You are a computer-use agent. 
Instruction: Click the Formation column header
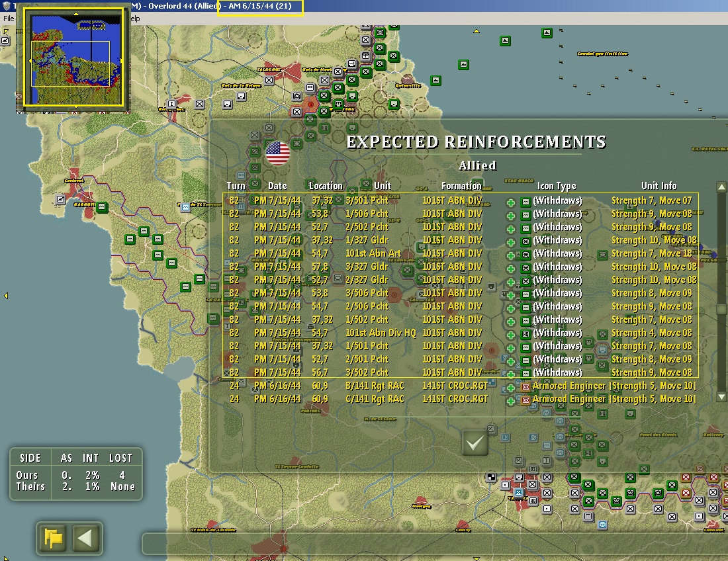[x=461, y=186]
